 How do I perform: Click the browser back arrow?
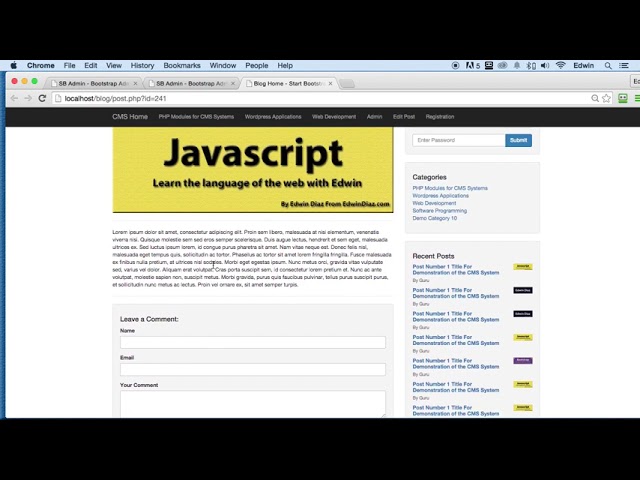(14, 98)
